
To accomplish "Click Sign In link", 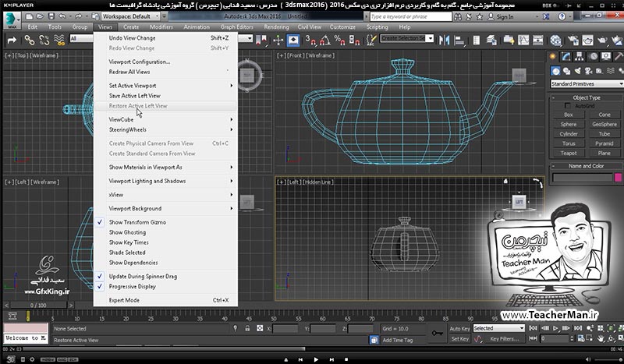I will 505,16.
